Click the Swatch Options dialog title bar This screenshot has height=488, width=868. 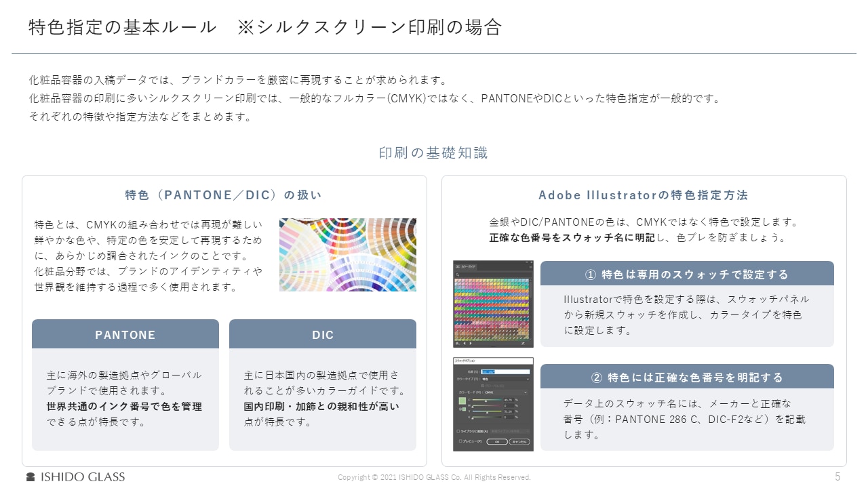tap(493, 361)
